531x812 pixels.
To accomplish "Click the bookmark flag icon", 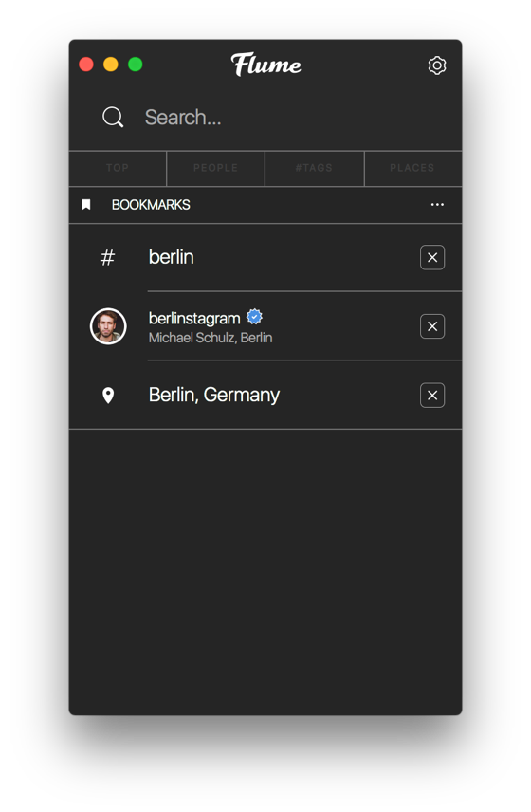I will [86, 205].
